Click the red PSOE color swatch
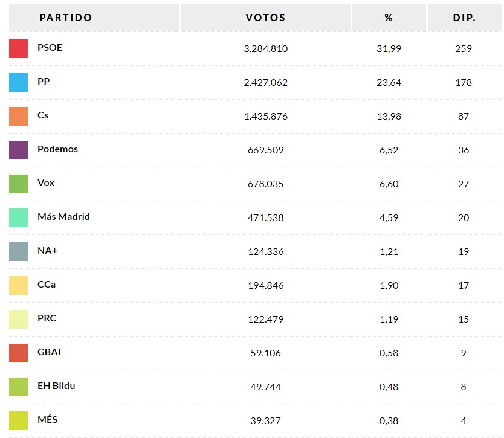 [18, 48]
